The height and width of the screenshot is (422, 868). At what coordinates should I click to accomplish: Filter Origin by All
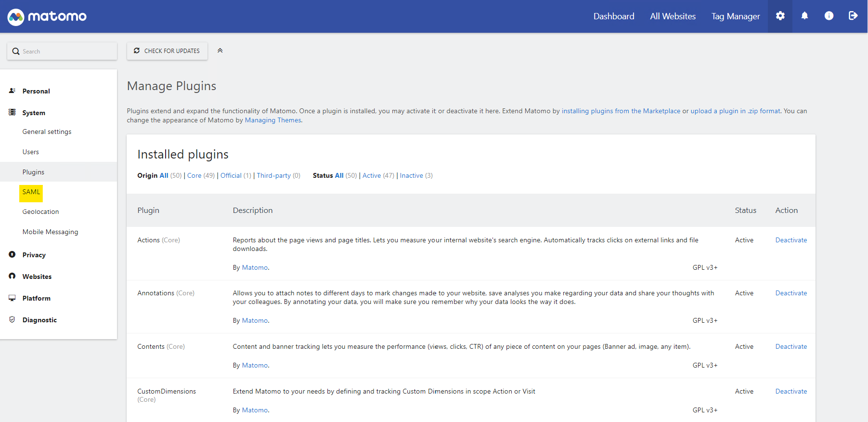coord(164,175)
